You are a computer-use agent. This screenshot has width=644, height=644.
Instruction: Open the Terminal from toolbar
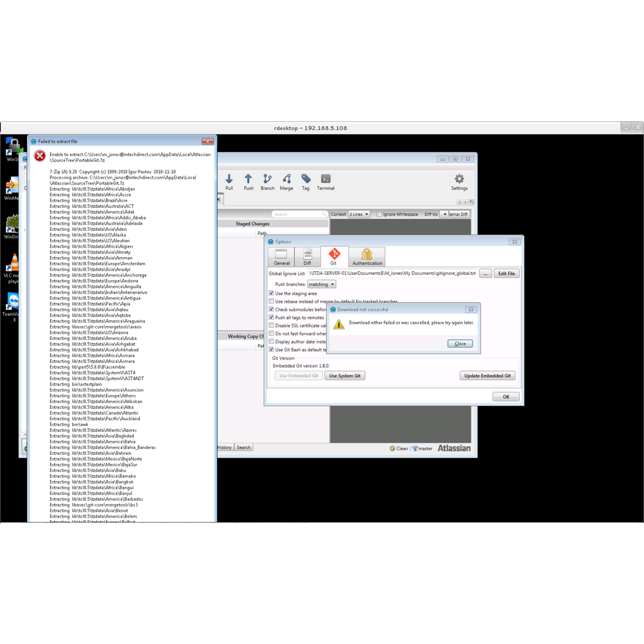click(326, 182)
